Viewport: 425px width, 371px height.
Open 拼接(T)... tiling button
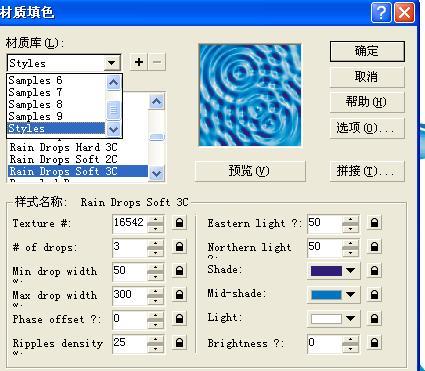coord(367,171)
